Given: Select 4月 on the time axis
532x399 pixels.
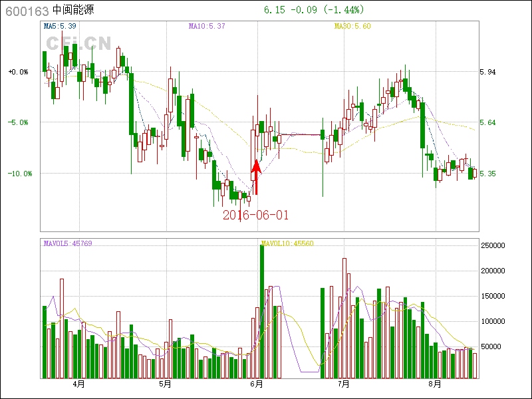Looking at the screenshot, I should 78,384.
